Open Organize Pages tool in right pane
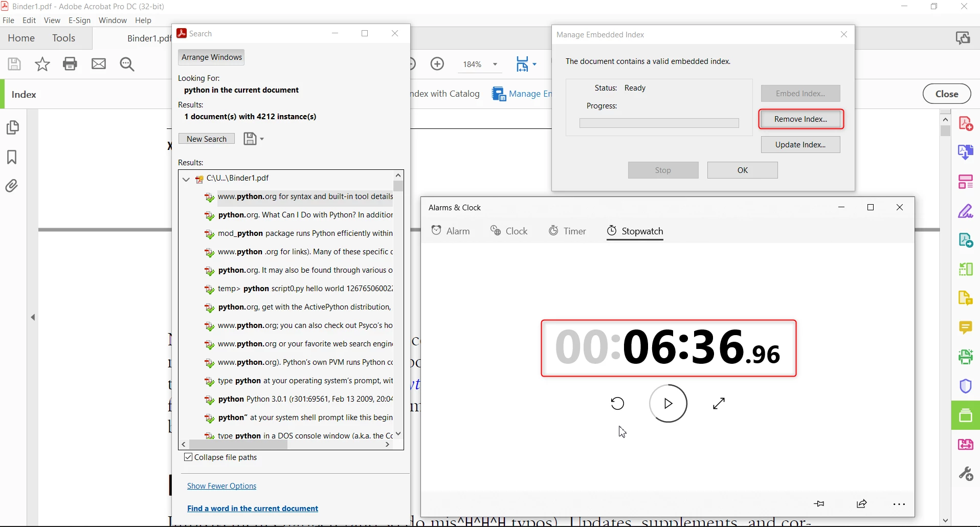Viewport: 980px width, 527px height. 967,182
